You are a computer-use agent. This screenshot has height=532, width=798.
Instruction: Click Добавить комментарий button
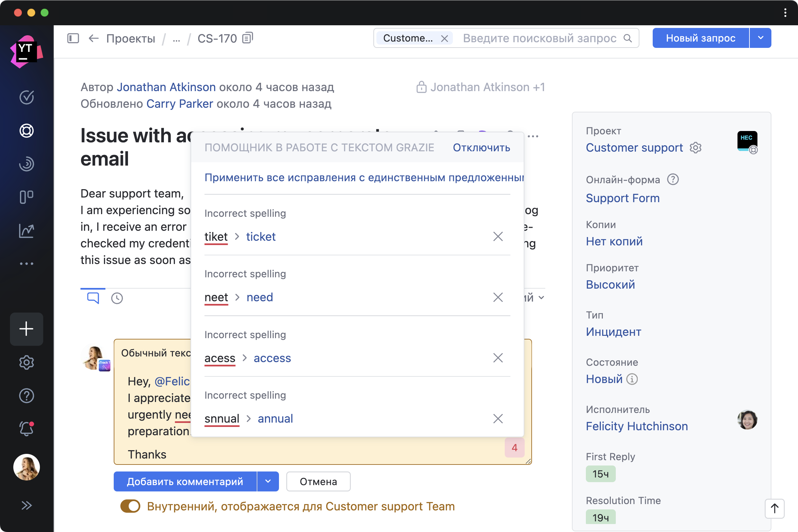[x=185, y=481]
